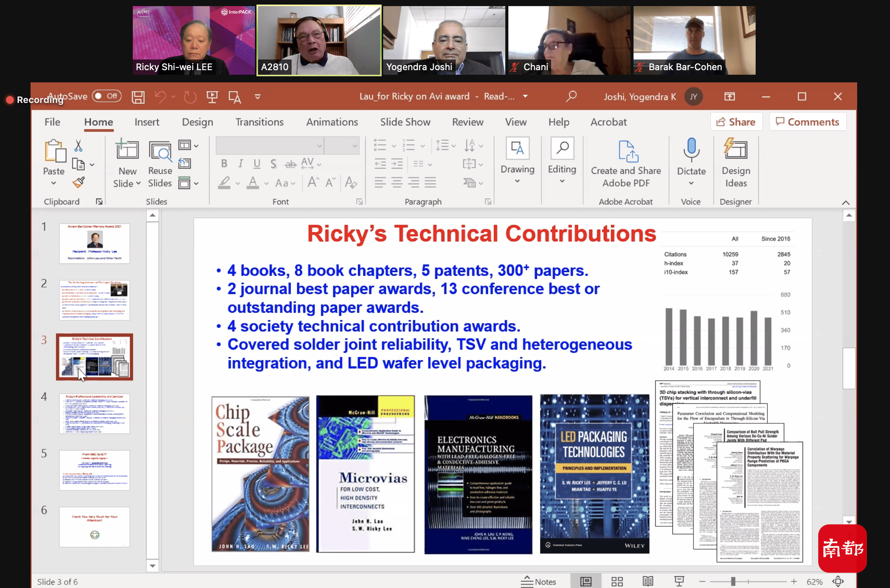Click the Cut scissors icon
The height and width of the screenshot is (588, 890).
[78, 145]
